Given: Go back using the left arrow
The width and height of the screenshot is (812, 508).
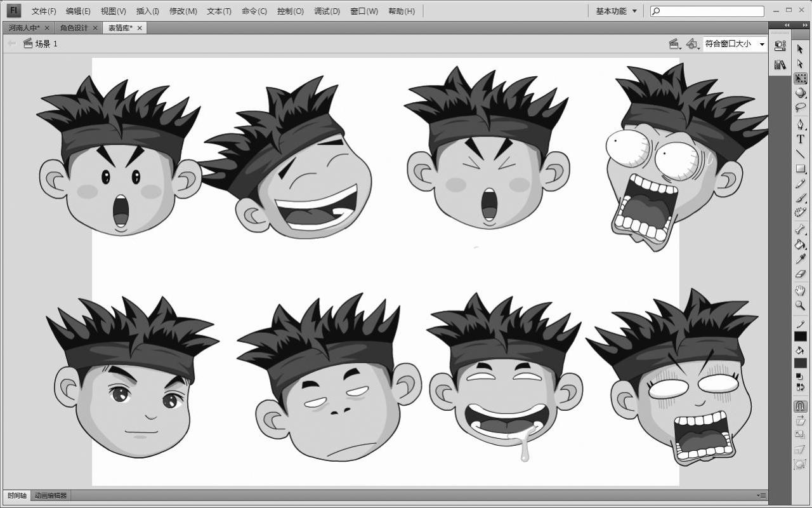Looking at the screenshot, I should click(11, 43).
